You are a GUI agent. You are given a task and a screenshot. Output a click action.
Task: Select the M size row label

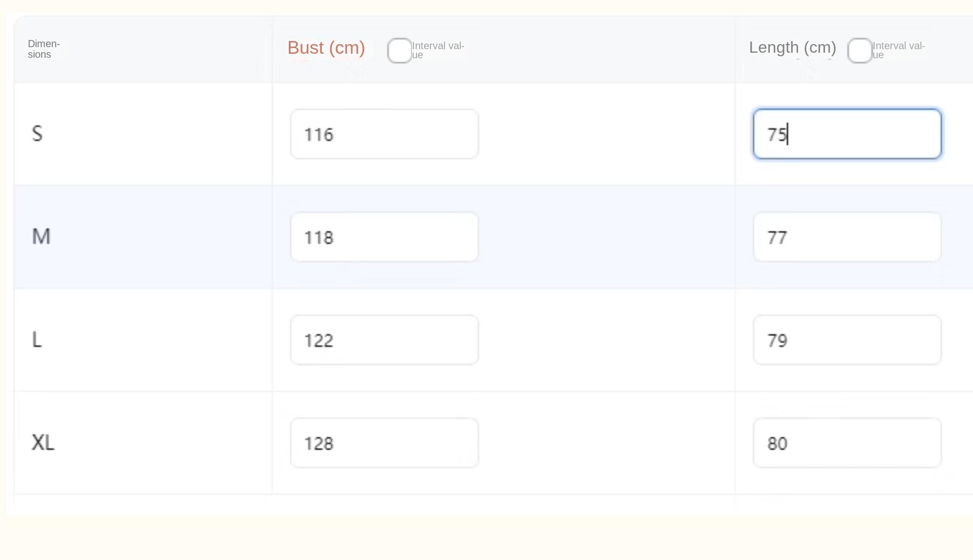pyautogui.click(x=41, y=237)
